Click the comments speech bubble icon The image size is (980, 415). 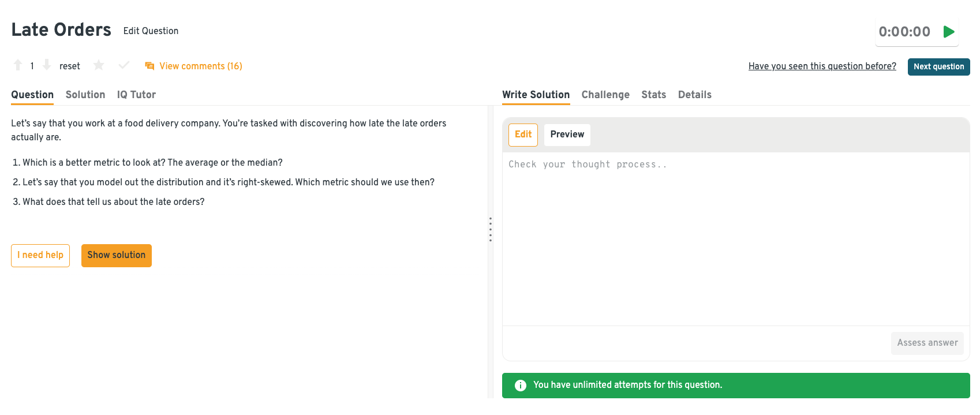coord(149,66)
